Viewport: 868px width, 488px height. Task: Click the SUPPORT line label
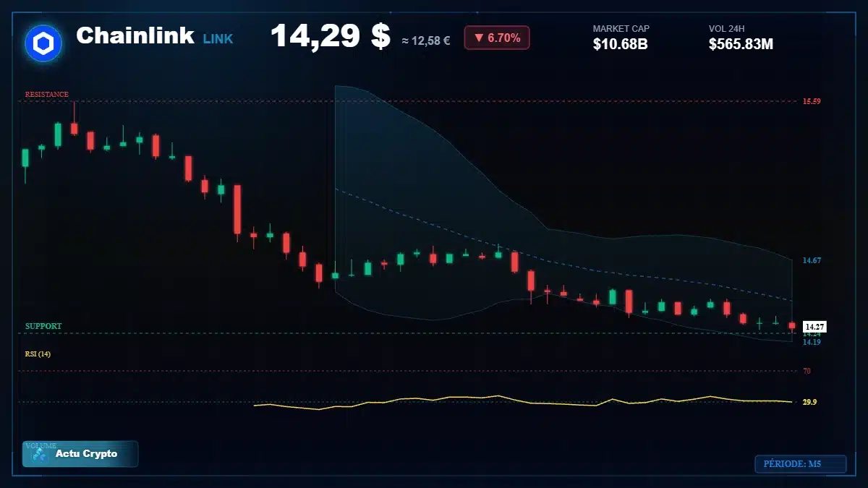point(43,326)
